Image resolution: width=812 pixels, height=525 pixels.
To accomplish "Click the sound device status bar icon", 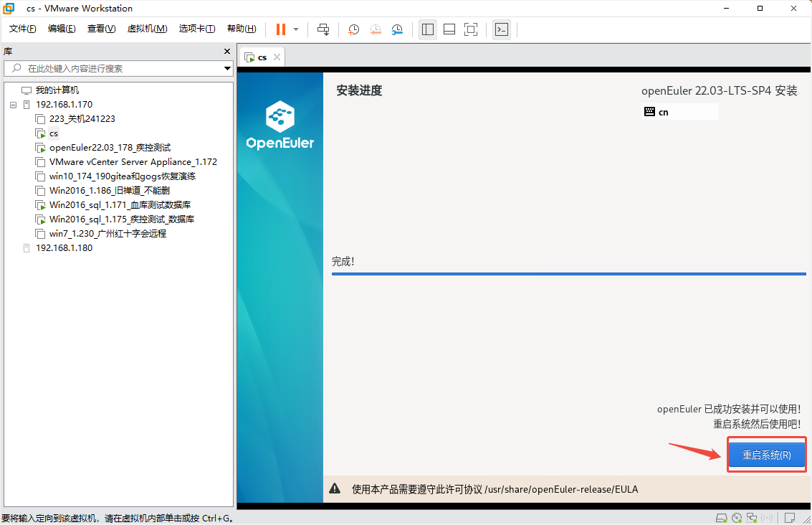I will tap(767, 518).
